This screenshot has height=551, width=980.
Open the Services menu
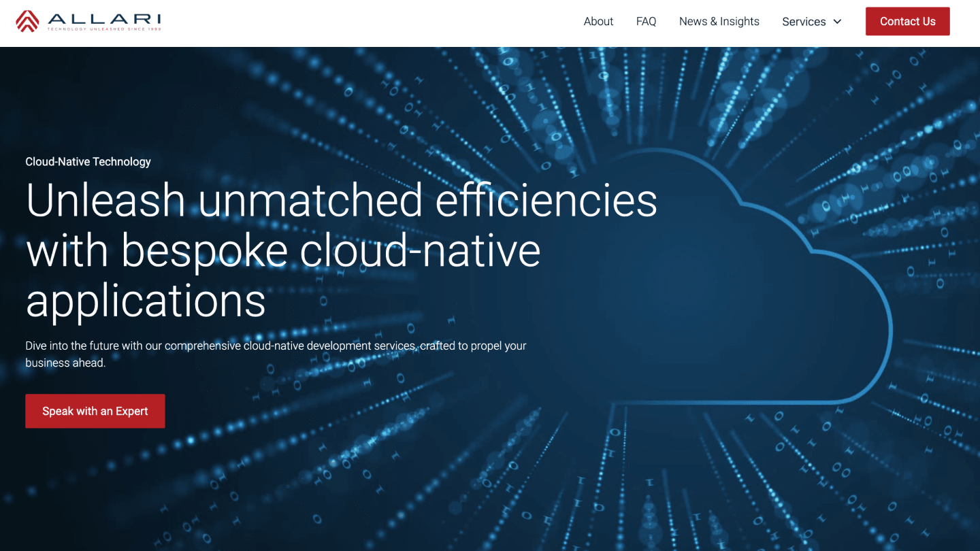pyautogui.click(x=812, y=22)
